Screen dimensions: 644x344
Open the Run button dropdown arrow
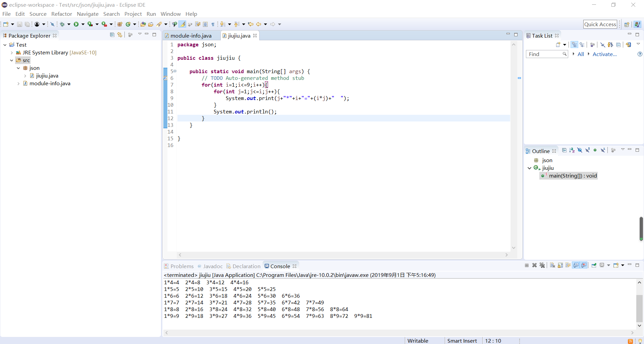pos(83,24)
